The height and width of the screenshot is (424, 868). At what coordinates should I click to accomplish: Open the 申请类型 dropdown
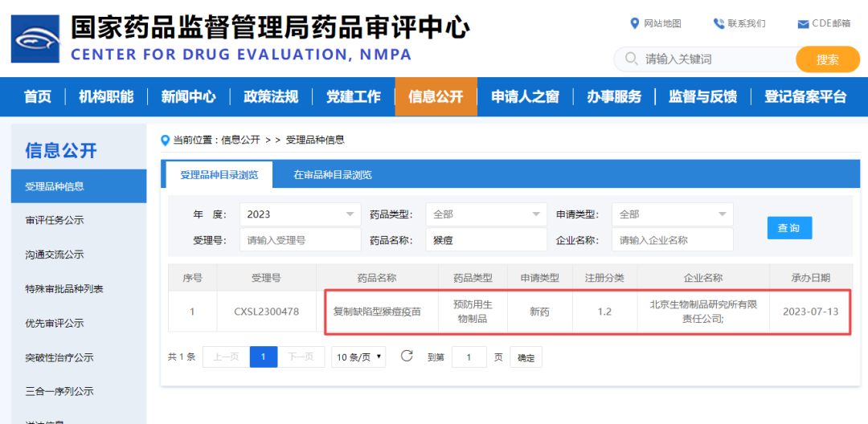(672, 214)
